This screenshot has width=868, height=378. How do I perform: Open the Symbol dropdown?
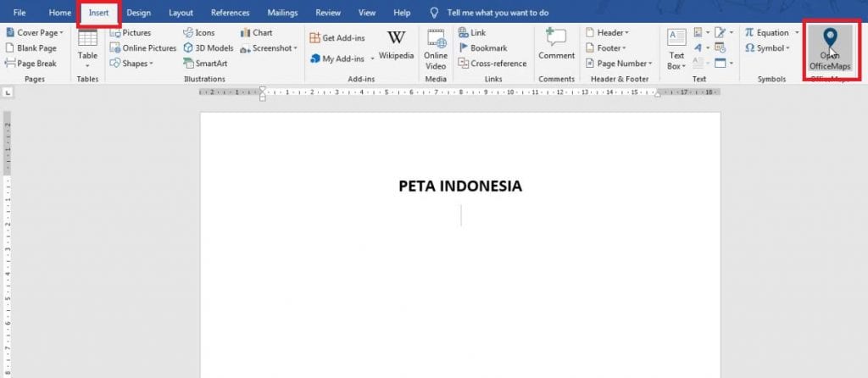coord(767,48)
